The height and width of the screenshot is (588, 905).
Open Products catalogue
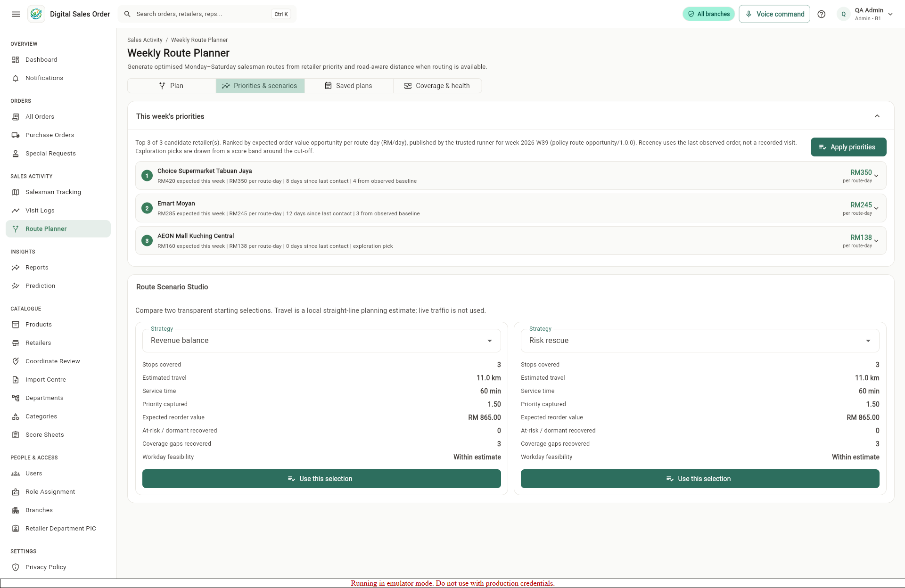click(x=58, y=325)
